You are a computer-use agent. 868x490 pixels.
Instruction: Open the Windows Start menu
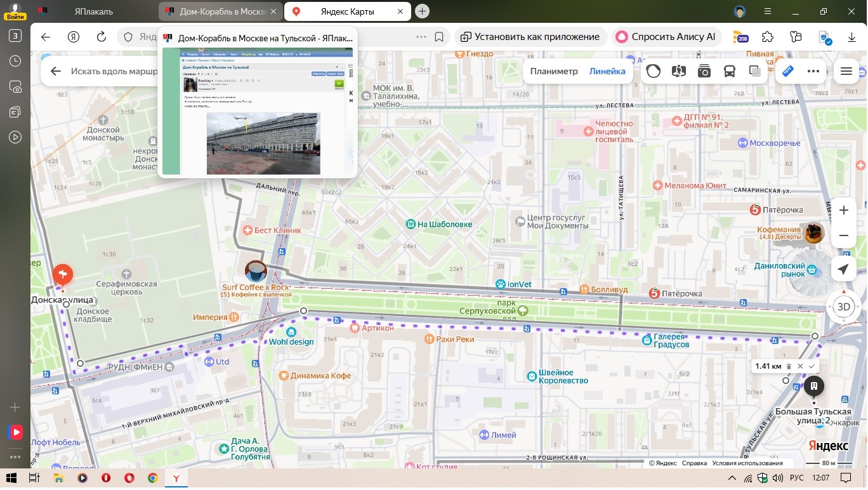coord(11,477)
